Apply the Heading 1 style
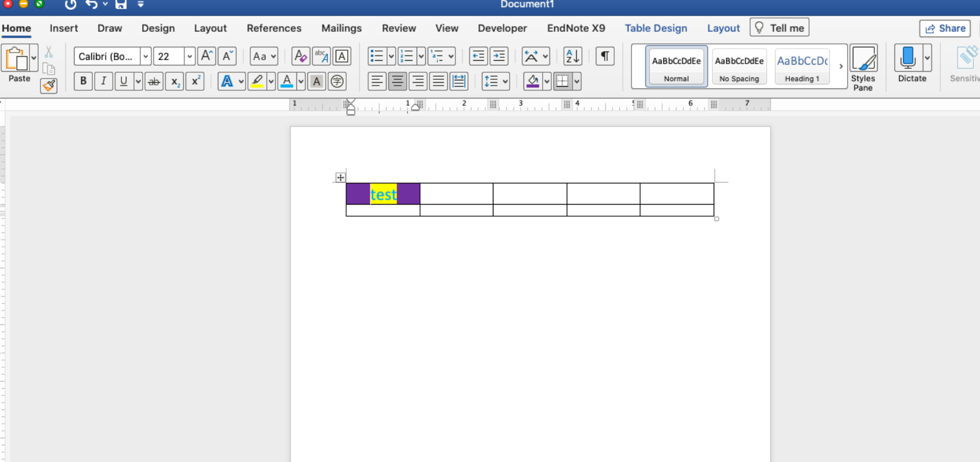 click(x=802, y=66)
